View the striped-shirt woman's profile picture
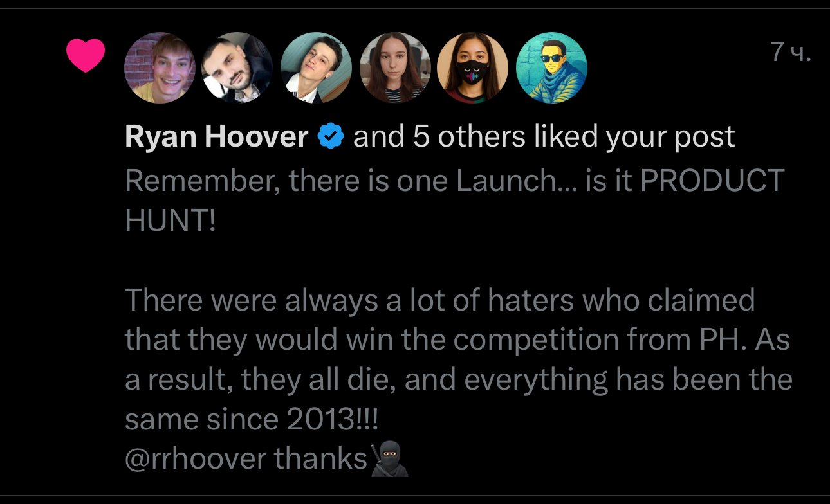Screen dimensions: 830x504 [x=394, y=67]
